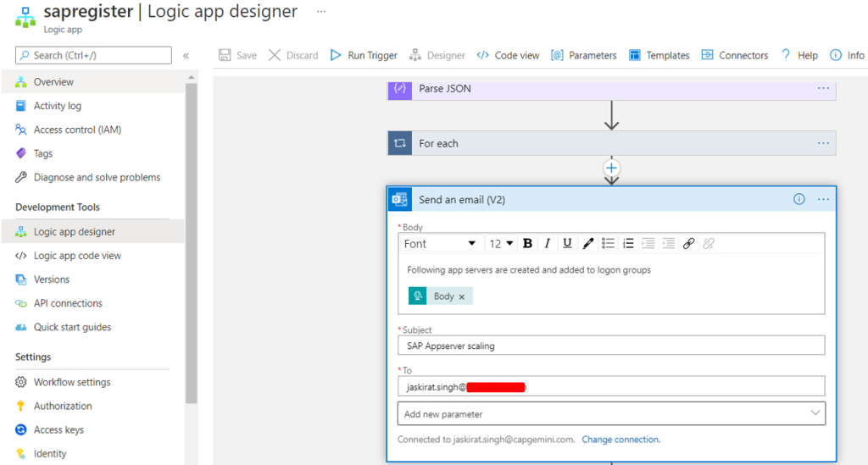The height and width of the screenshot is (465, 868).
Task: Click the For each loop icon
Action: [400, 143]
